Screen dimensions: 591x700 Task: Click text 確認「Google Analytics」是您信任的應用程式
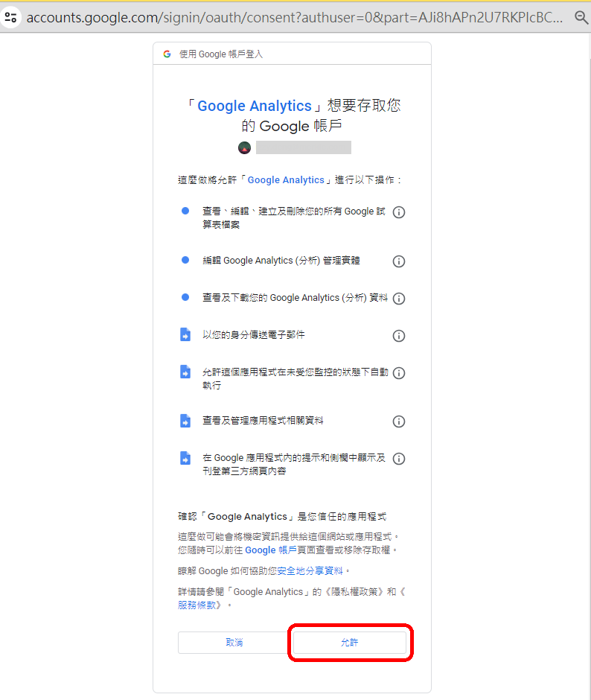(282, 517)
